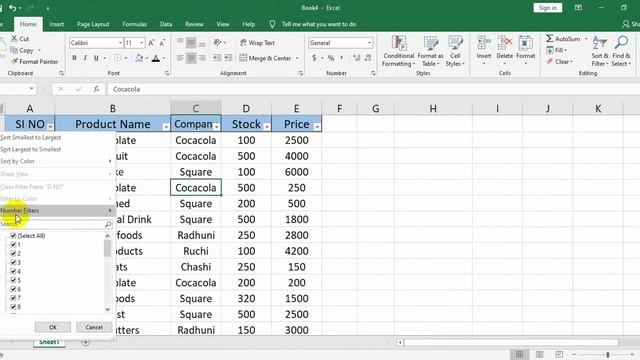Image resolution: width=640 pixels, height=360 pixels.
Task: Uncheck filter value 1
Action: point(13,244)
